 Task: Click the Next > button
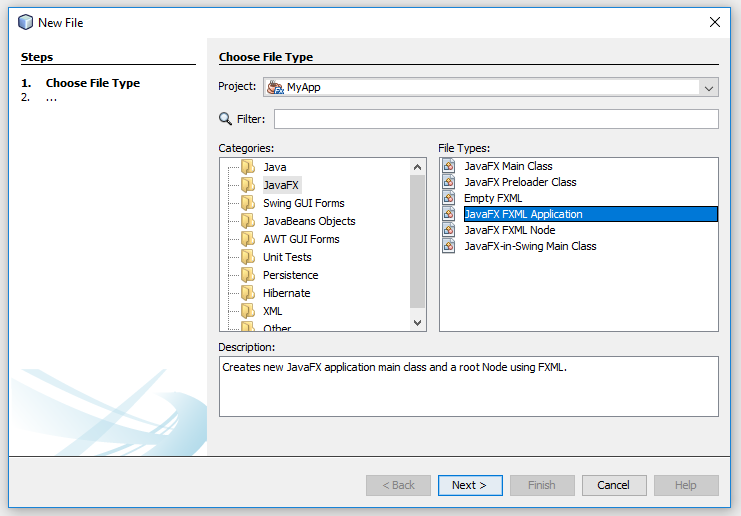[470, 485]
